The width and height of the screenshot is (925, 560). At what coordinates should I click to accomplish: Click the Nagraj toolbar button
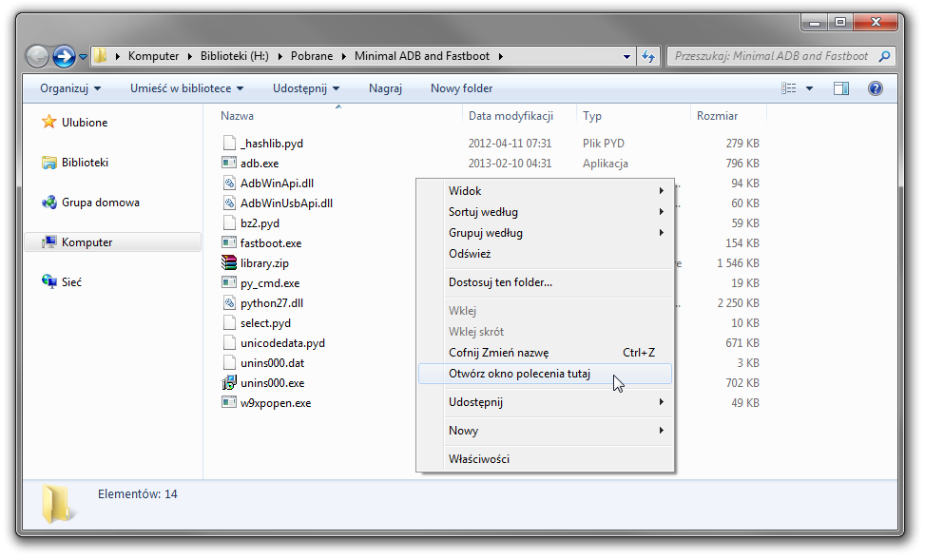coord(385,88)
